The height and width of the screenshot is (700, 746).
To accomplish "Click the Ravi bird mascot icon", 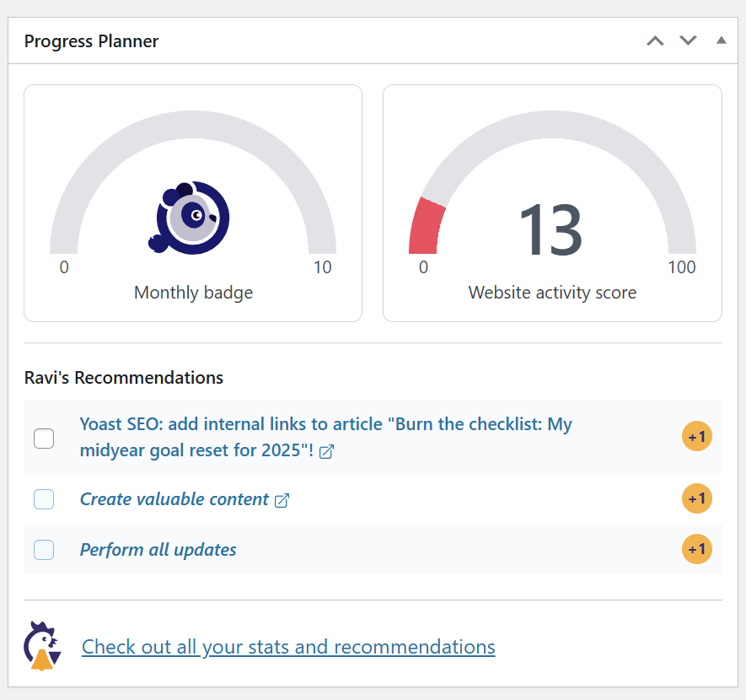I will point(42,646).
